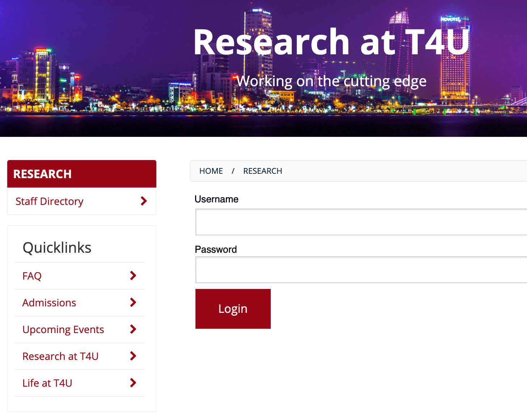Select RESEARCH in the breadcrumb

pyautogui.click(x=262, y=171)
